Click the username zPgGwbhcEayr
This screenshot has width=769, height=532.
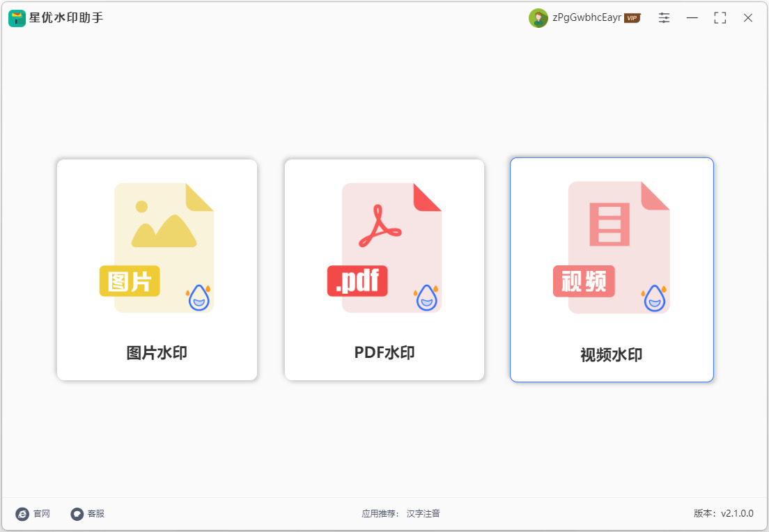tap(587, 17)
